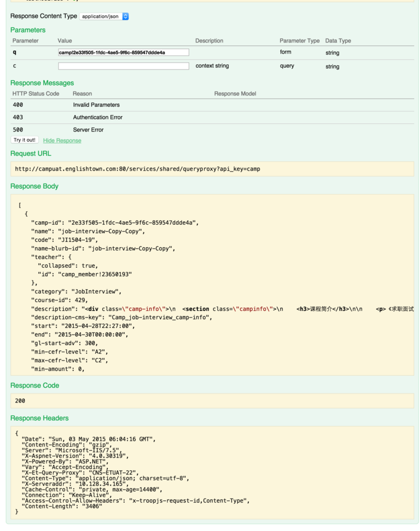The height and width of the screenshot is (531, 420).
Task: Click the "category": "JobInterview" line
Action: (76, 291)
